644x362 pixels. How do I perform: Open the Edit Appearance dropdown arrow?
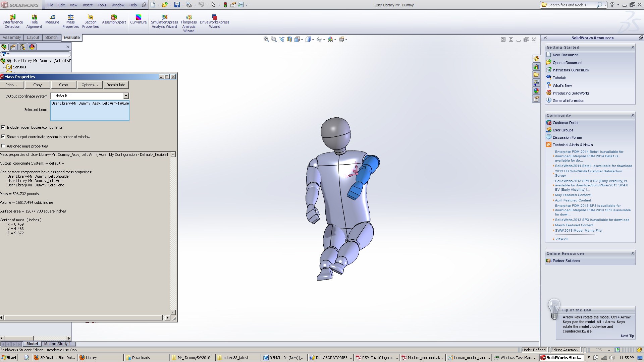point(335,40)
